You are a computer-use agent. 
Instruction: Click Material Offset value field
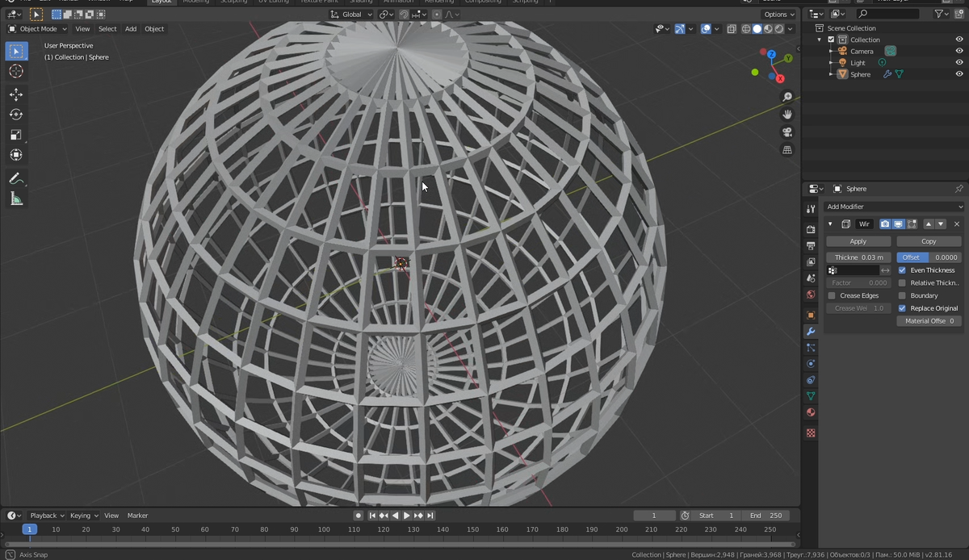tap(929, 321)
